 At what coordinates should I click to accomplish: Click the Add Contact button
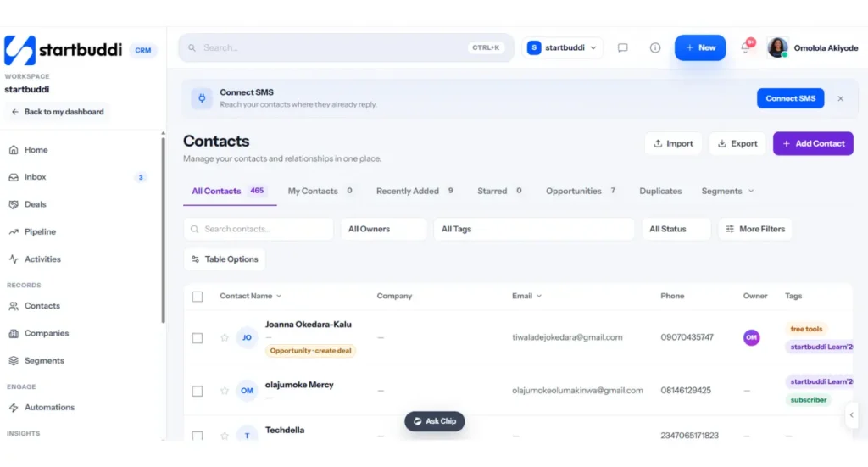point(813,144)
